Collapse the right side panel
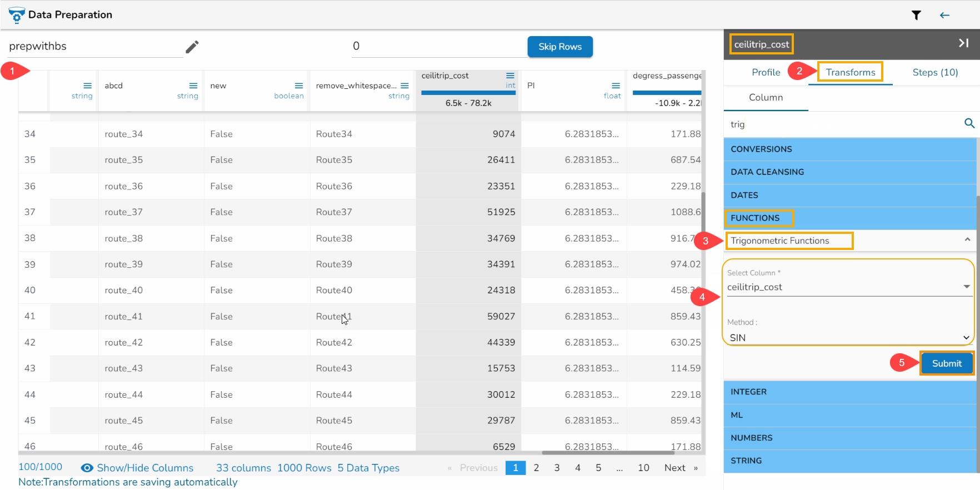 [963, 43]
